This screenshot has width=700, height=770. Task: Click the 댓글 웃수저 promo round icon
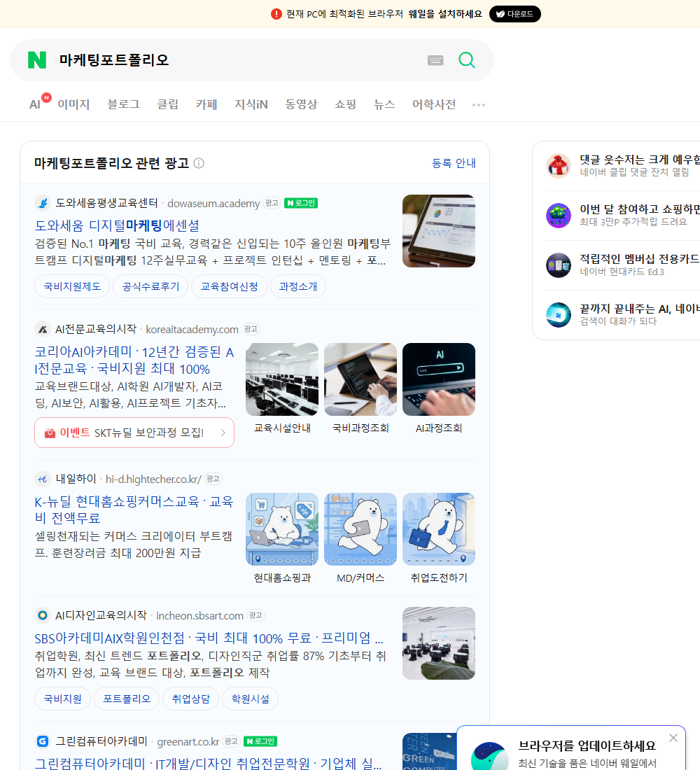click(x=559, y=165)
